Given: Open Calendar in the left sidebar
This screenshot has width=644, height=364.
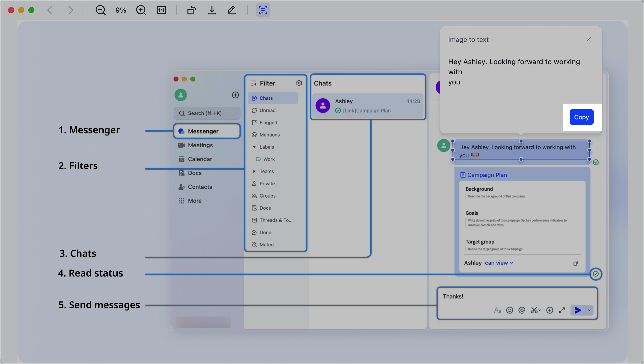Looking at the screenshot, I should coord(195,159).
